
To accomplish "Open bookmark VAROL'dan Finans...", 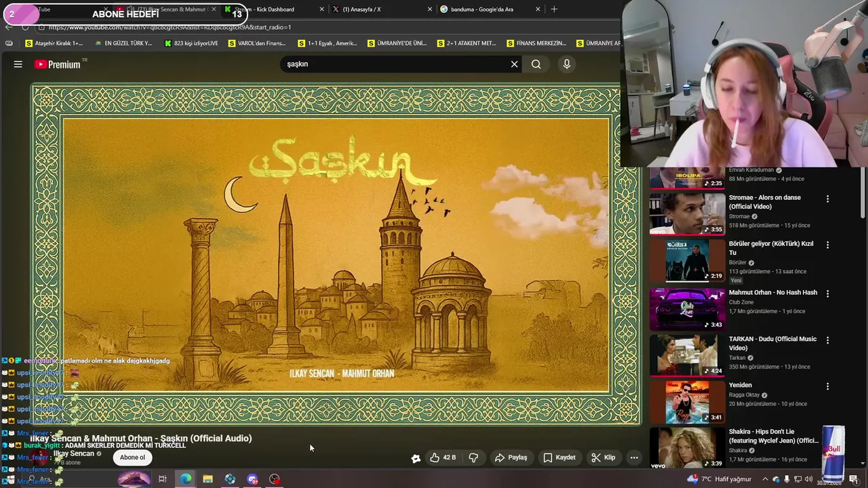I will click(257, 43).
